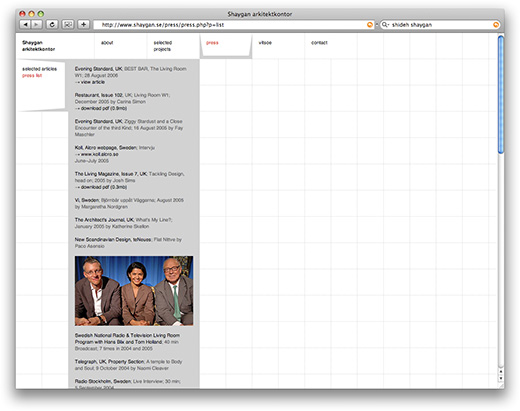
Task: Open the search magnifier dropdown
Action: pos(385,25)
